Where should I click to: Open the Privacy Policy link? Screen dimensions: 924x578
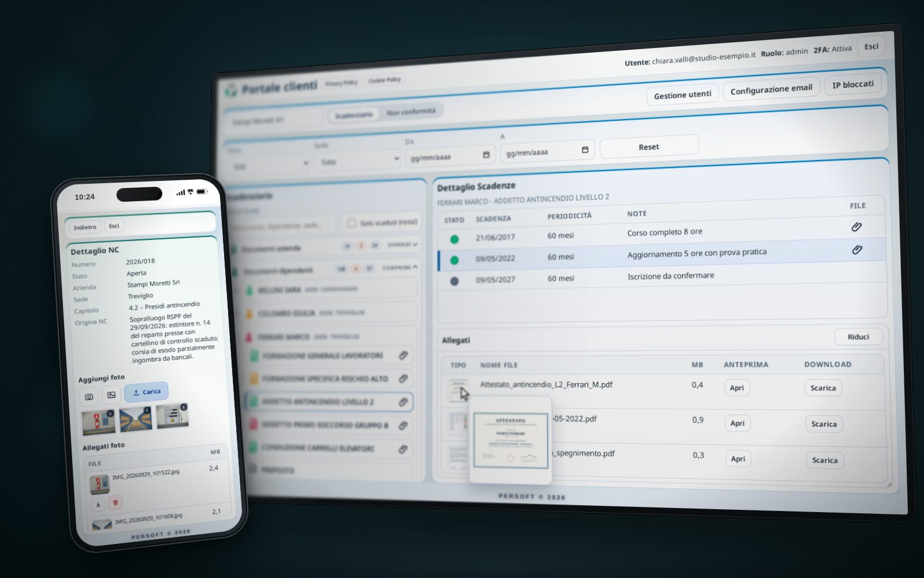tap(341, 83)
